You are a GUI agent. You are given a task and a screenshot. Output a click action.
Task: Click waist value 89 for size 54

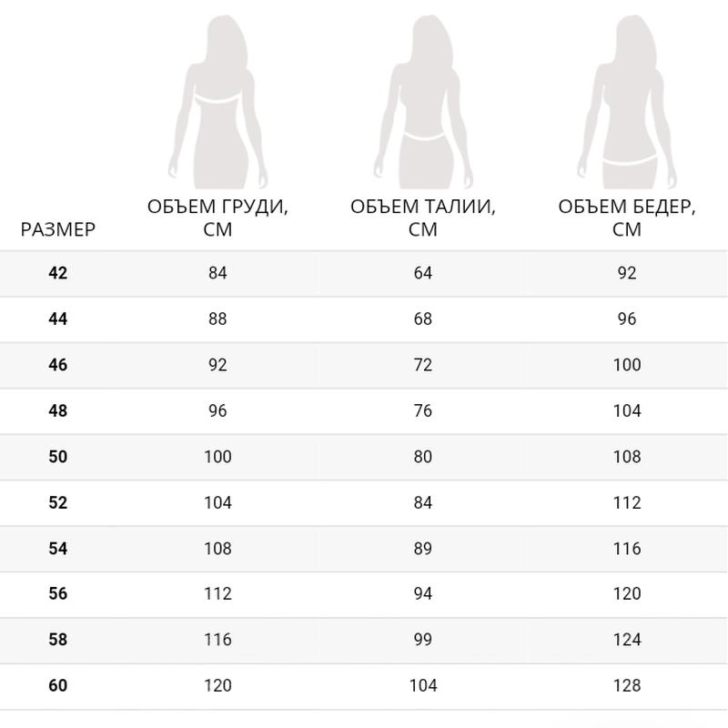(423, 549)
